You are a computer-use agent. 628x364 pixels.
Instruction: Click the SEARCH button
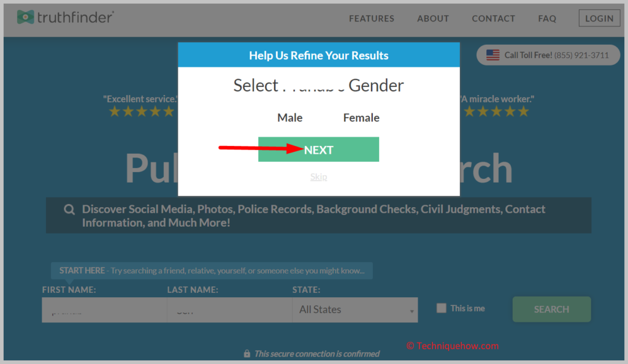[551, 309]
